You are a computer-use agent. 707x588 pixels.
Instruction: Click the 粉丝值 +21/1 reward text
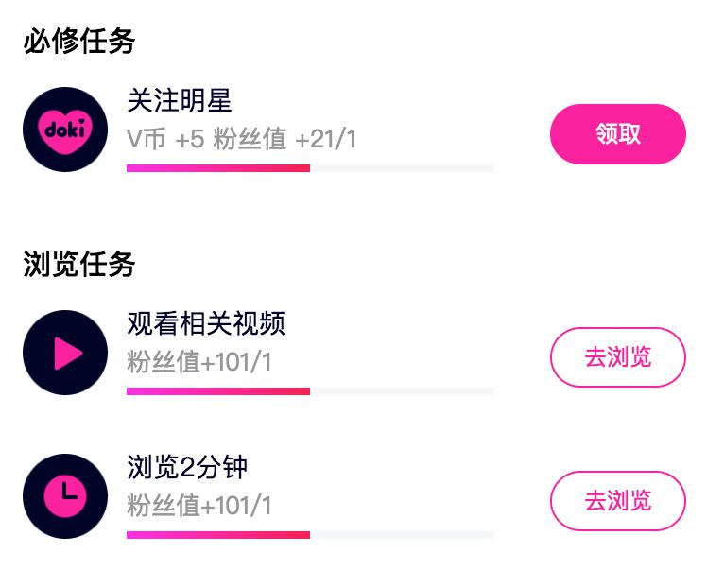click(285, 139)
